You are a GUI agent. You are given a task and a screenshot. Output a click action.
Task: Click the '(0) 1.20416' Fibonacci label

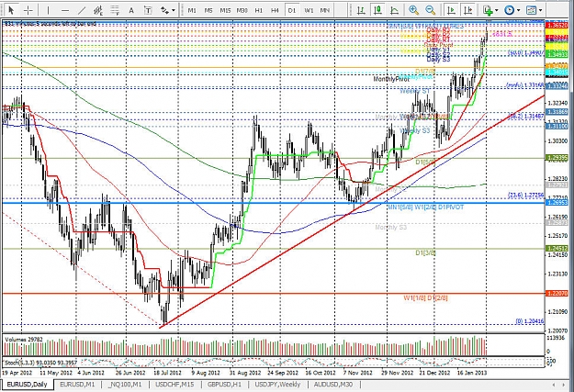pyautogui.click(x=529, y=321)
